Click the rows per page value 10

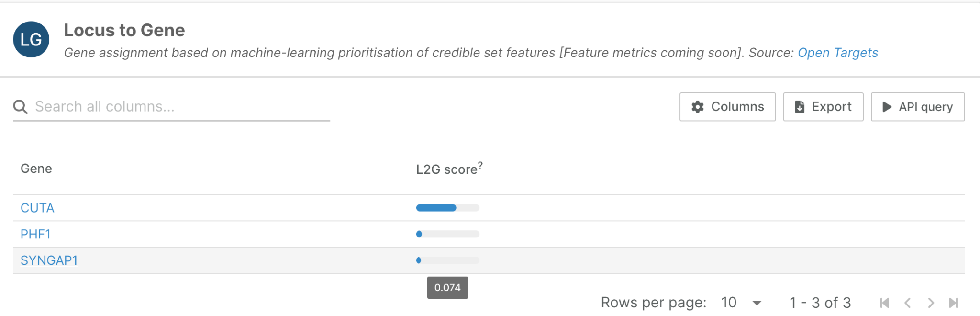coord(729,303)
